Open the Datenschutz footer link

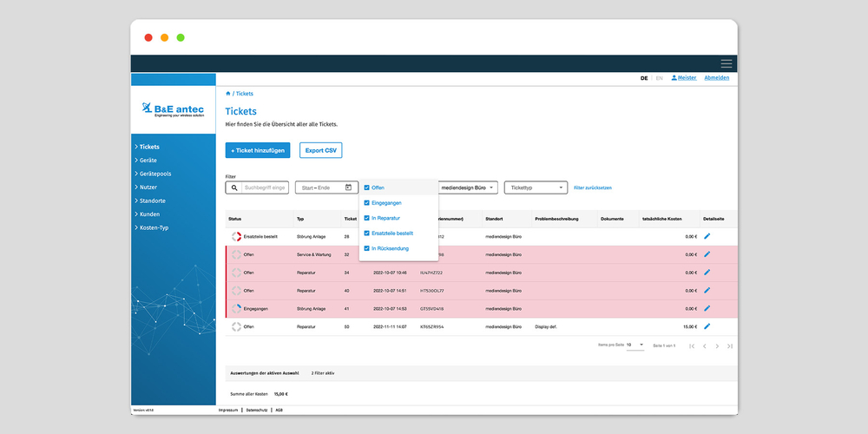(257, 411)
